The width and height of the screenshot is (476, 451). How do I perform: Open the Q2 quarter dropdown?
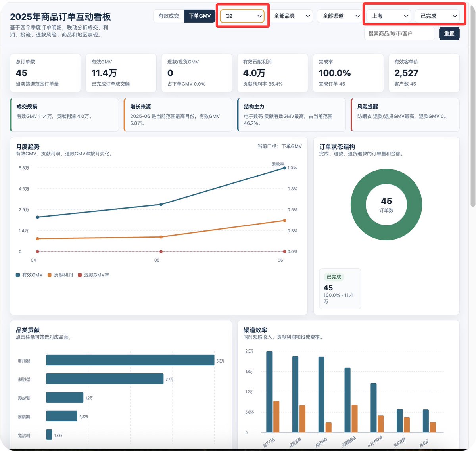(242, 16)
